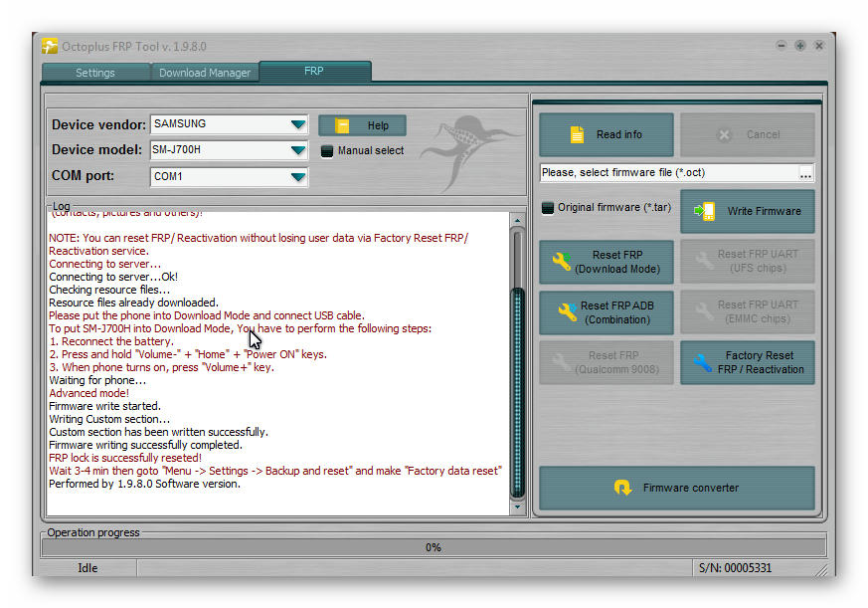Click the window resize grip corner
This screenshot has height=608, width=868.
coord(822,570)
